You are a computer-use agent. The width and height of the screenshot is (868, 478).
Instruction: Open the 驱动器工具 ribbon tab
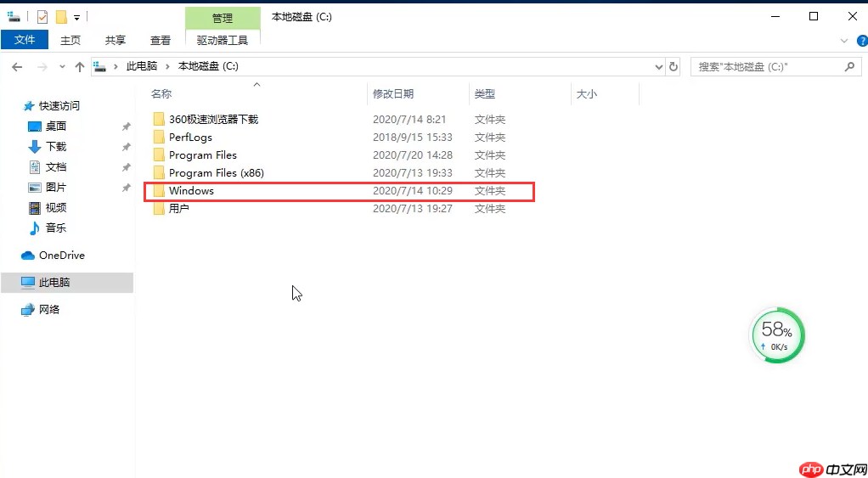[223, 40]
